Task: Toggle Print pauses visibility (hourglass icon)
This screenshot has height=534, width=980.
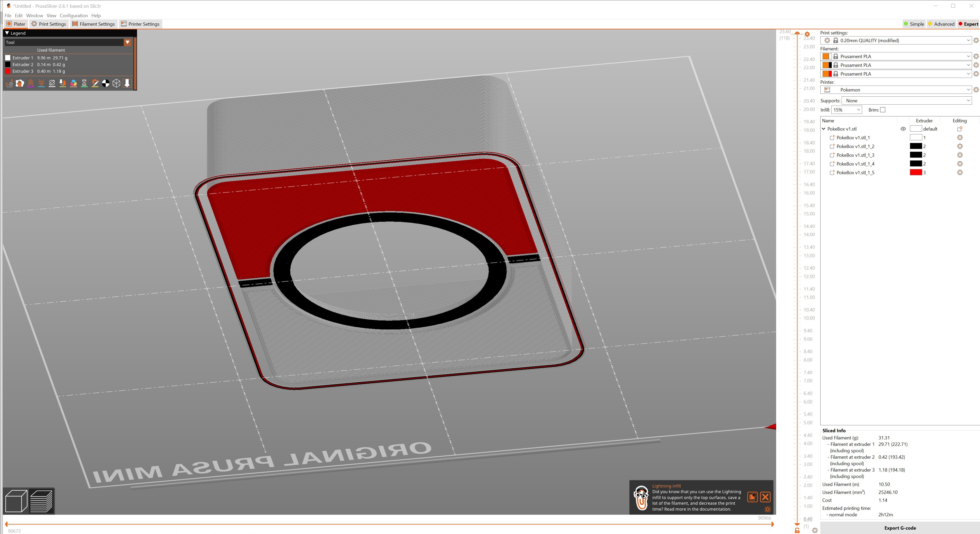Action: [84, 83]
